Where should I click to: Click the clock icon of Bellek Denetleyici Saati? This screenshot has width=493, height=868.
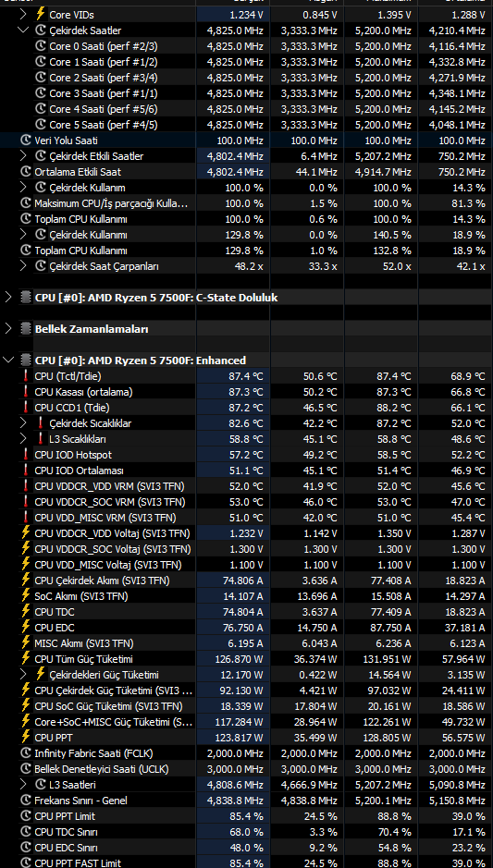tap(26, 769)
